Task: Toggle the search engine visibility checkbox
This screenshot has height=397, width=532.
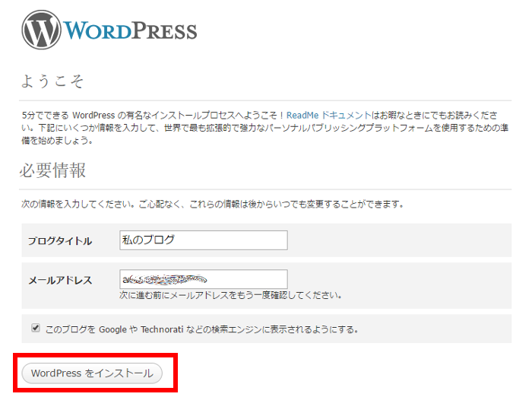Action: click(x=36, y=328)
